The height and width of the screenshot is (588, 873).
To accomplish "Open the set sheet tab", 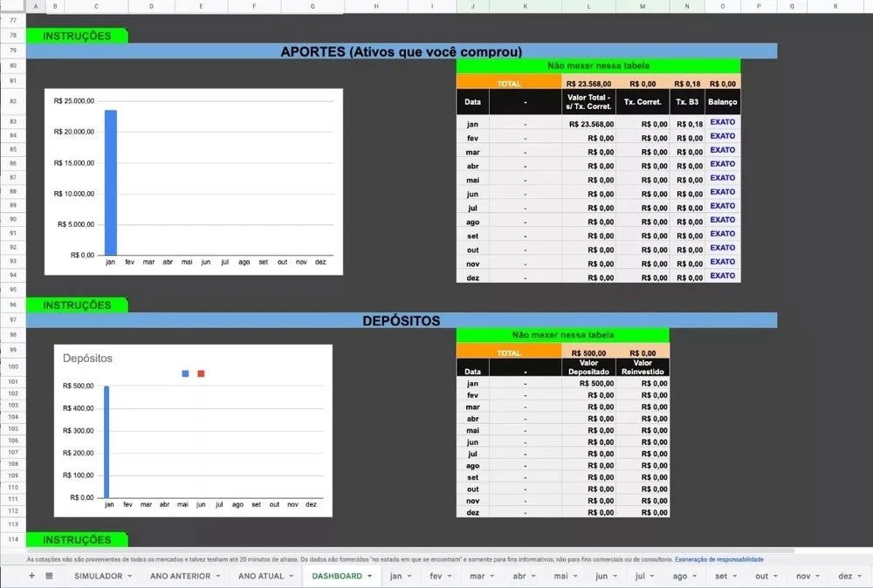I will pyautogui.click(x=721, y=576).
